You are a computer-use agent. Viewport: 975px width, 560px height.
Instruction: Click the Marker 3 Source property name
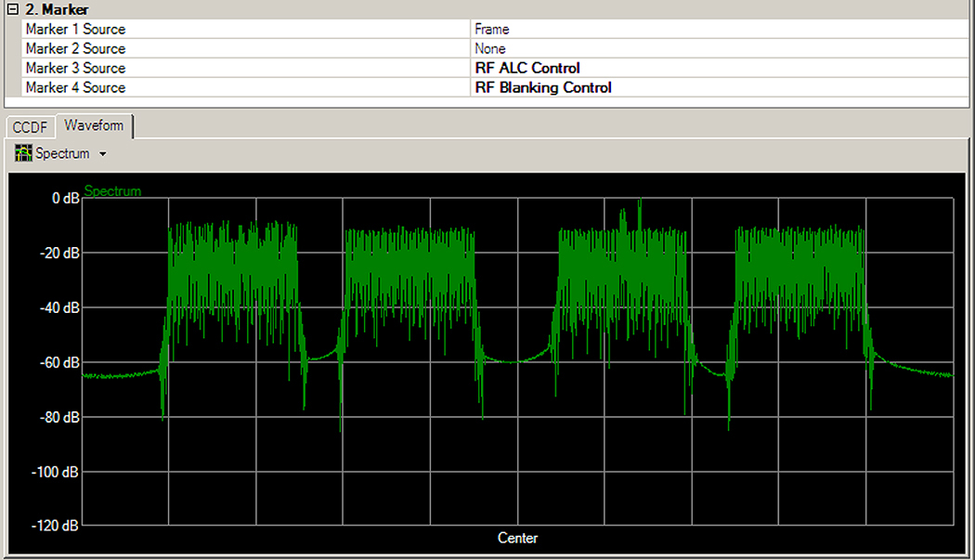tap(75, 68)
